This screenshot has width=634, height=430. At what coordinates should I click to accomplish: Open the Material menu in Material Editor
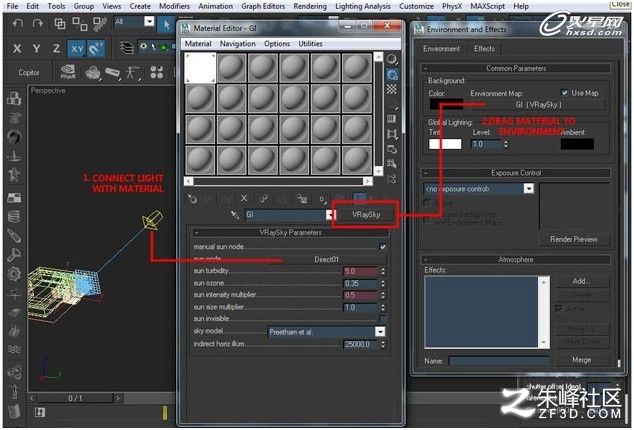198,44
